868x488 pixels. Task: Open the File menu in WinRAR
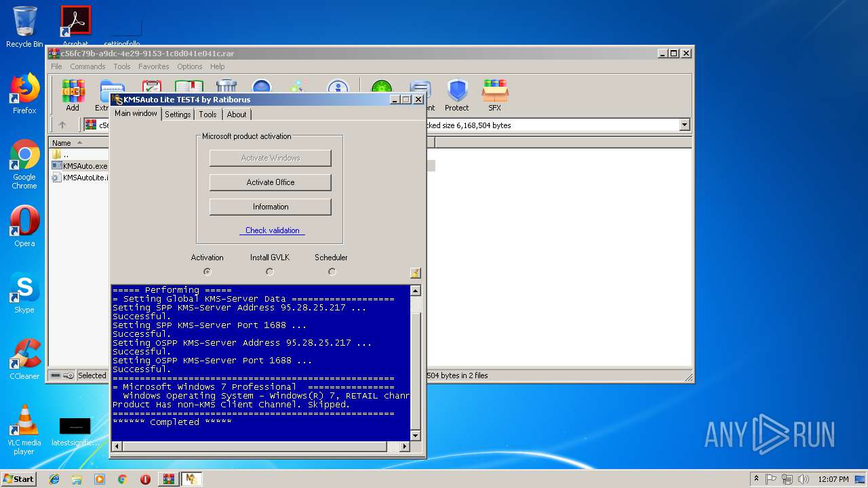click(56, 66)
